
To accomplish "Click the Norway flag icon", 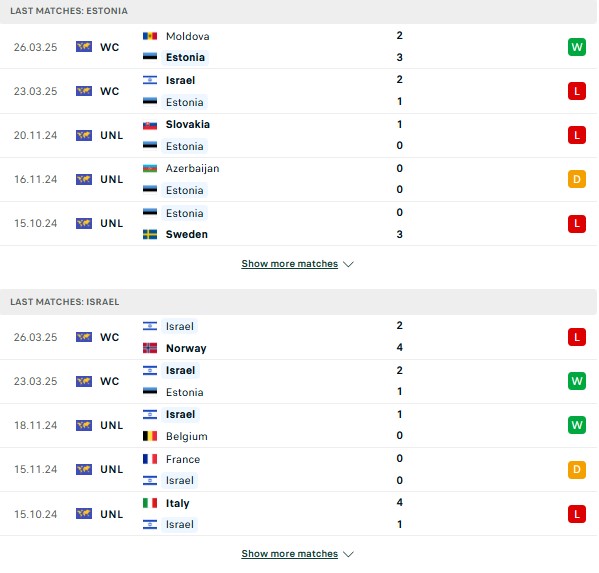I will 150,348.
